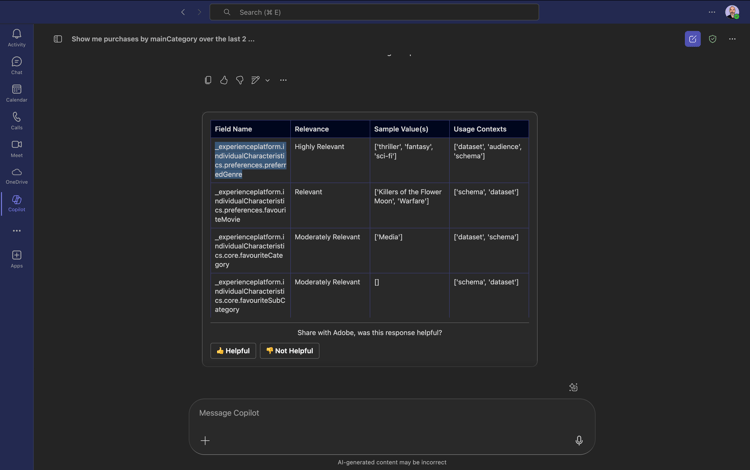Image resolution: width=750 pixels, height=470 pixels.
Task: Click the Message Copilot input field
Action: click(392, 413)
